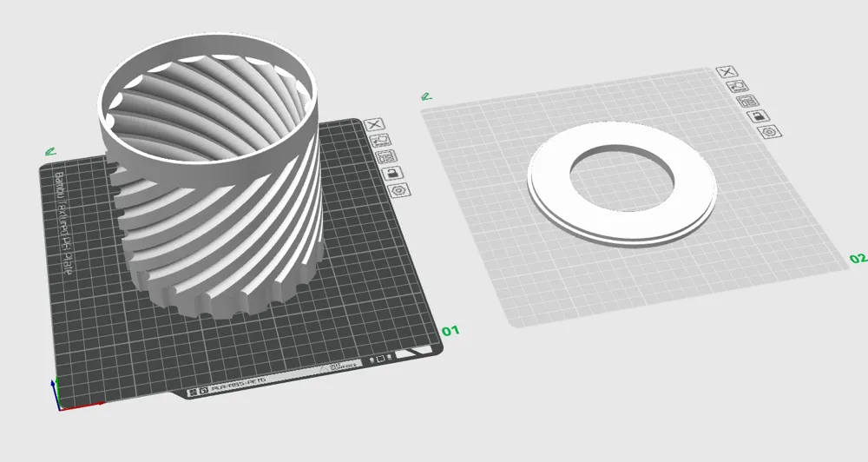Screen dimensions: 868x462
Task: Auto-orient objects on plate 01
Action: 380,140
